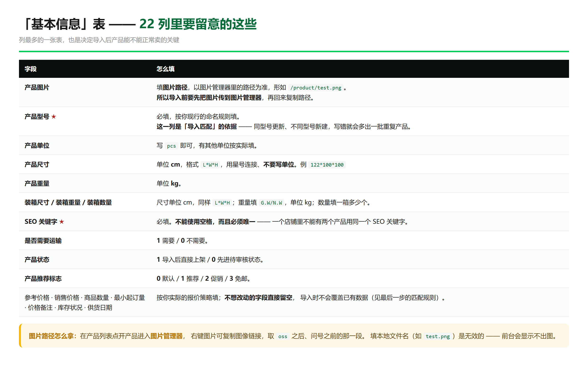Click the 这一列是「导入匹配」的依据 text
Screen dimensions: 588x373
197,127
